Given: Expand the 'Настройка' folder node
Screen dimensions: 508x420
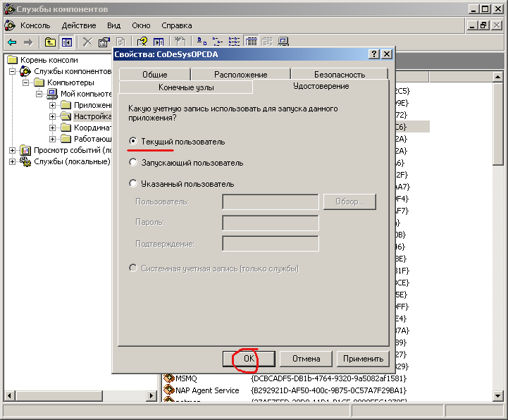Looking at the screenshot, I should [x=52, y=116].
